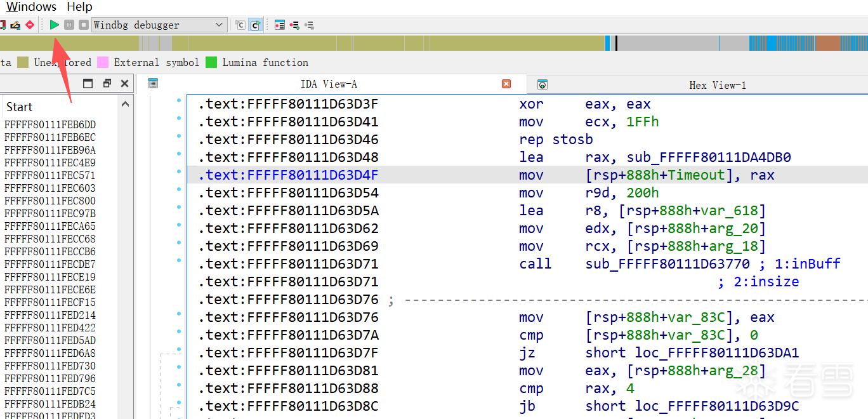Viewport: 868px width, 419px height.
Task: Select function address FFFFF80111FEB6DD in list
Action: 50,124
